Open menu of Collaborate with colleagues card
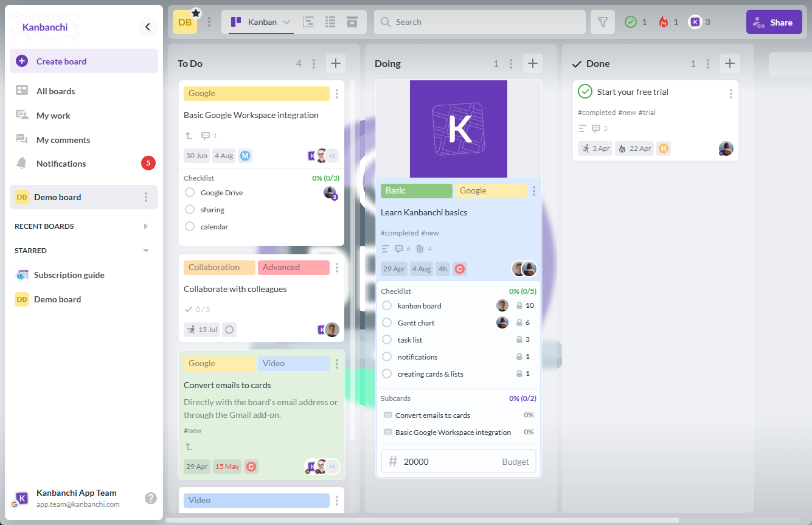This screenshot has height=525, width=812. pyautogui.click(x=337, y=268)
